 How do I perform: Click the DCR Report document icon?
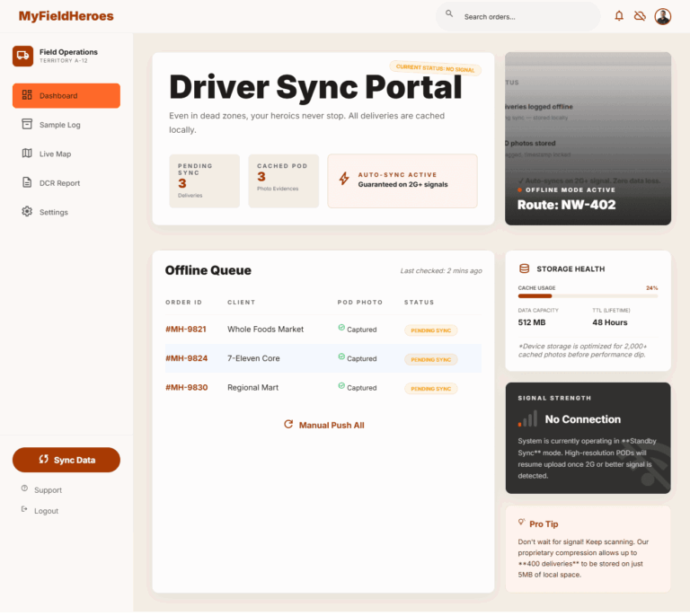click(x=27, y=182)
